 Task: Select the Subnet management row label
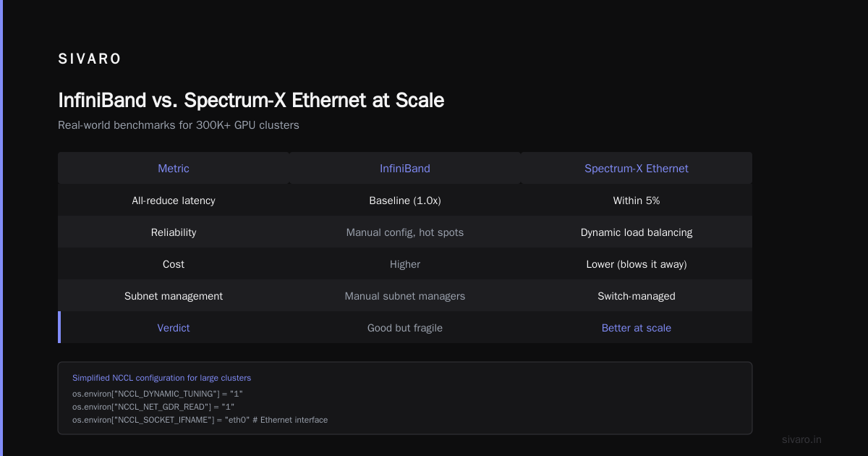point(174,296)
